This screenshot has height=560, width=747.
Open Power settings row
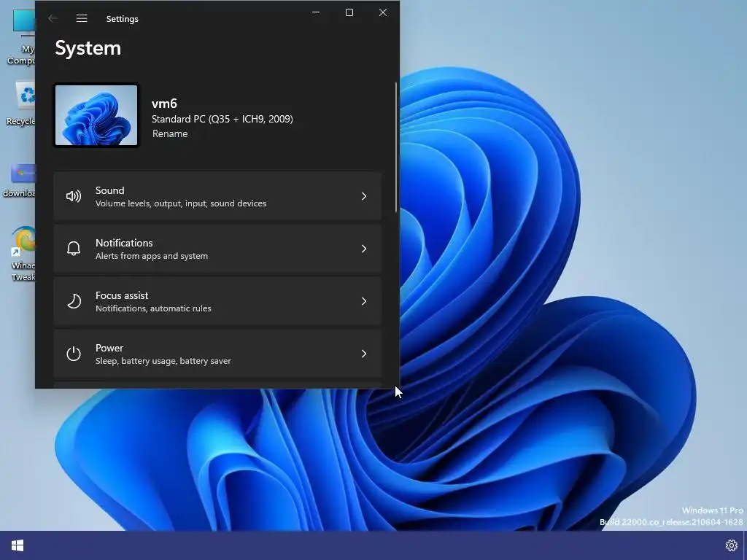point(217,354)
